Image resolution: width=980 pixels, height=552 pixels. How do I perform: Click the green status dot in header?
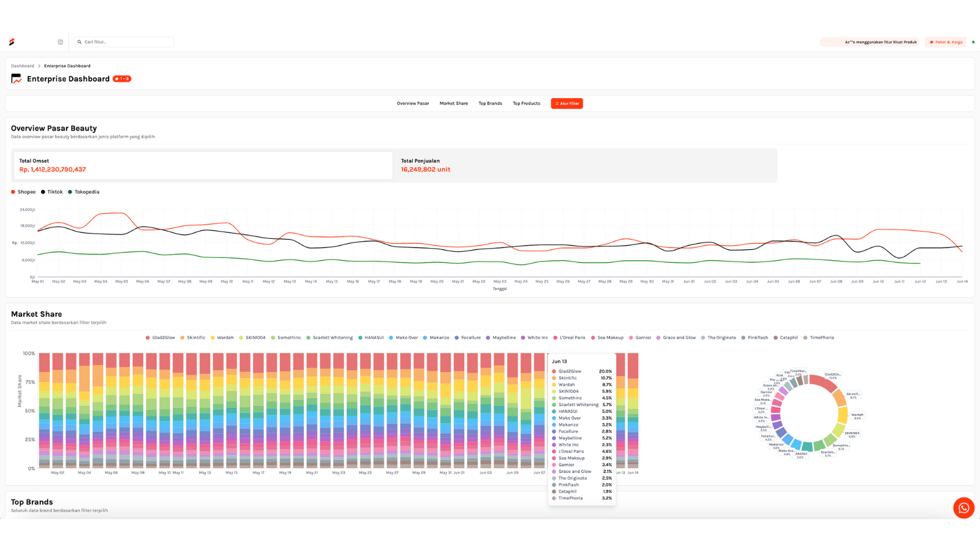tap(973, 42)
